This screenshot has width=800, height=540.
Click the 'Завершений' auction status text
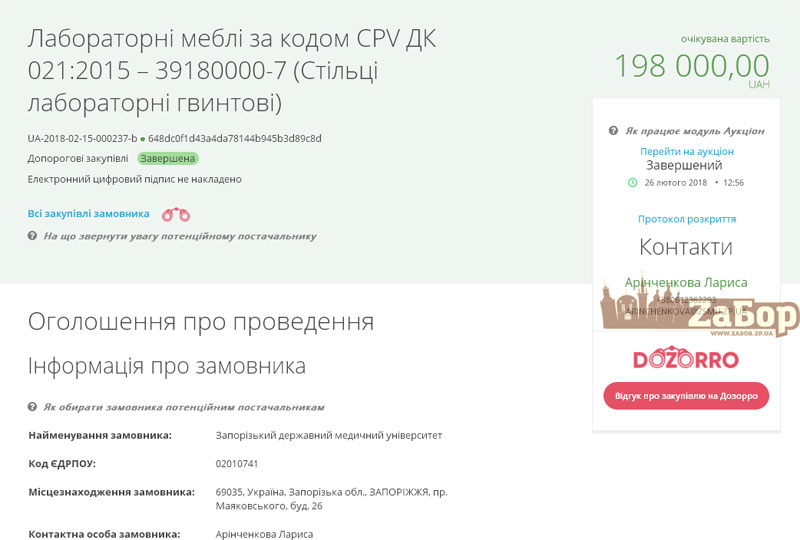[x=684, y=165]
